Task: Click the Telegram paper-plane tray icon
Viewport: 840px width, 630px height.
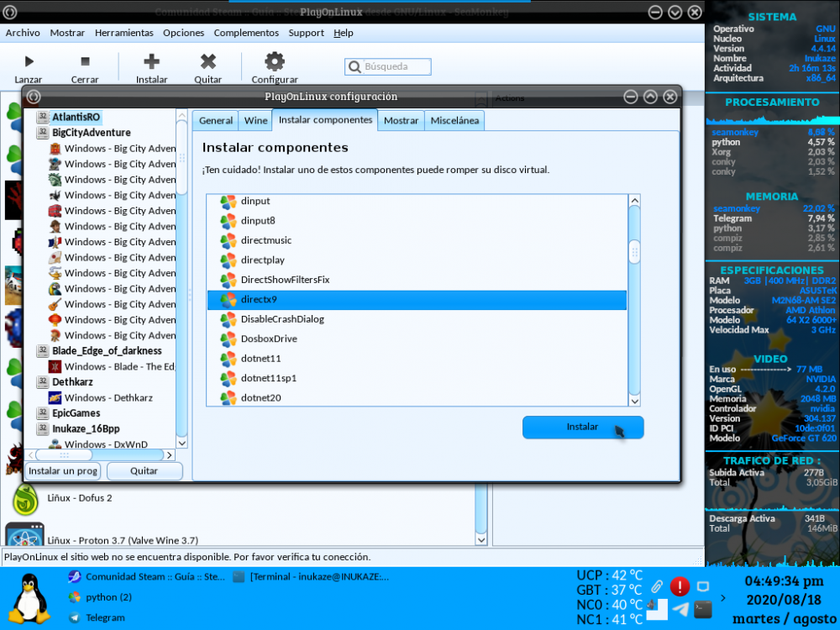Action: click(681, 609)
